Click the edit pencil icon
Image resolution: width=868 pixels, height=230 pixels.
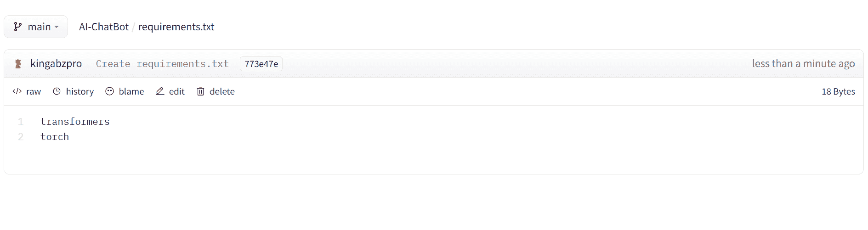[x=160, y=91]
